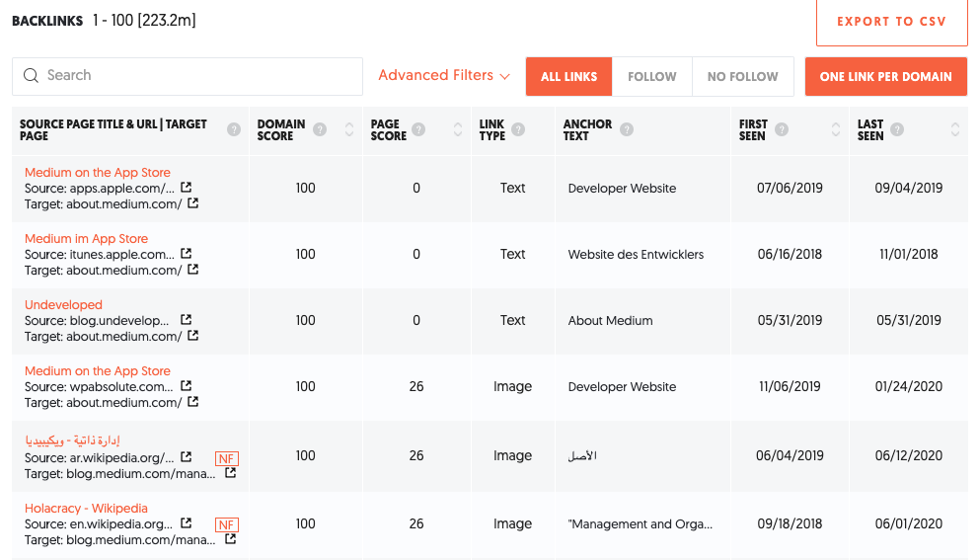Open Holacracy - Wikipedia page link
This screenshot has height=560, width=980.
point(86,509)
